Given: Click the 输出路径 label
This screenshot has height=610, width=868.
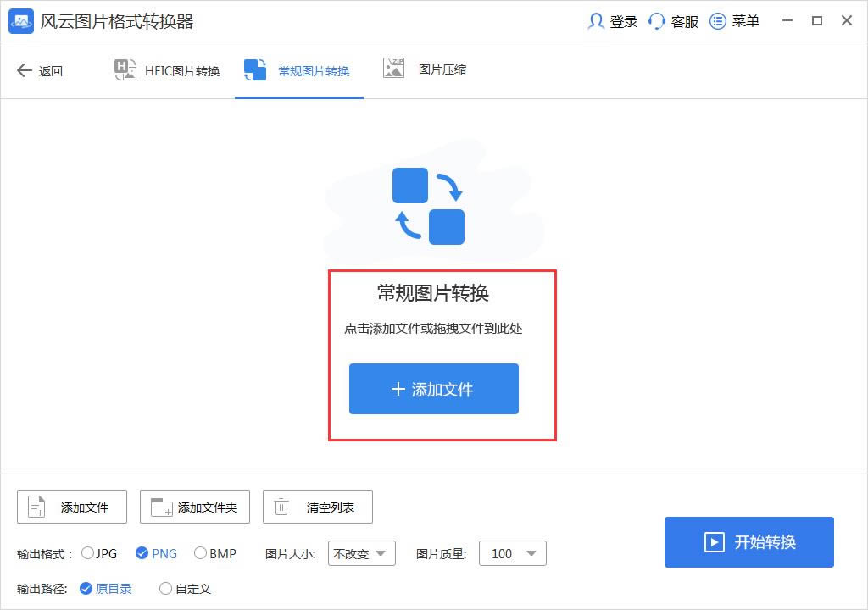Looking at the screenshot, I should (x=42, y=589).
